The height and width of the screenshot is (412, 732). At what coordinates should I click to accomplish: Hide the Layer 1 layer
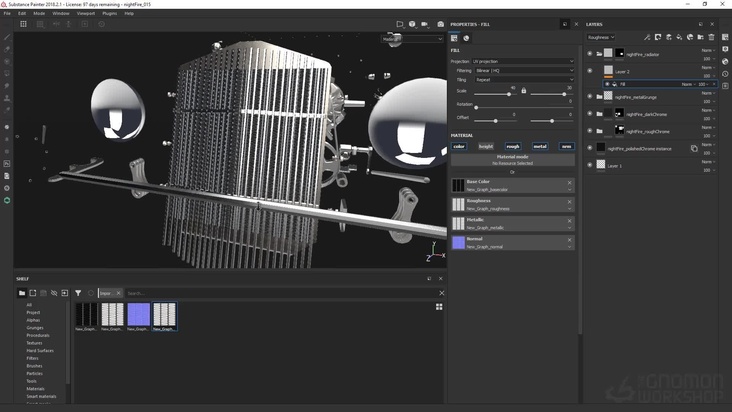click(589, 165)
